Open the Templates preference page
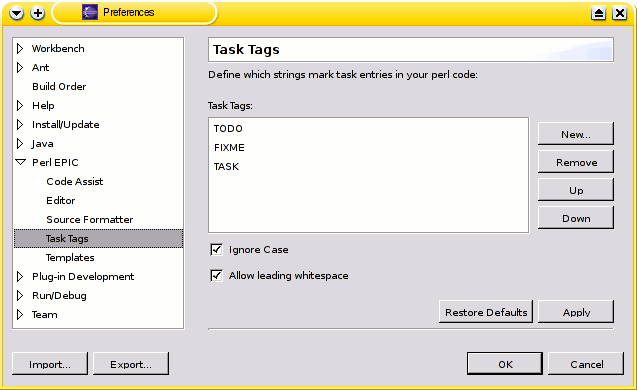Viewport: 637px width, 390px height. [70, 258]
